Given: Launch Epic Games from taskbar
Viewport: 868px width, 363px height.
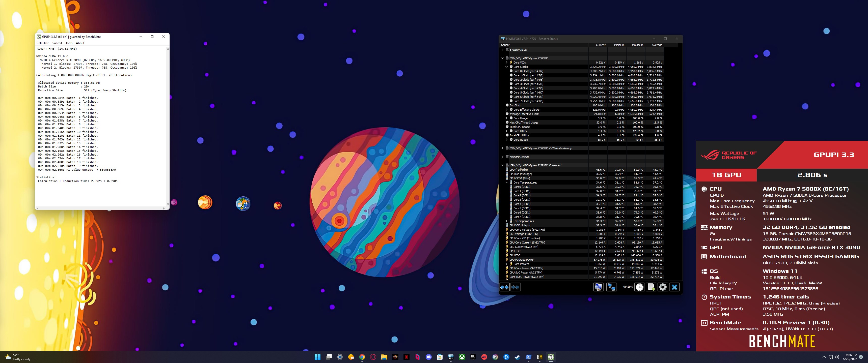Looking at the screenshot, I should [473, 357].
